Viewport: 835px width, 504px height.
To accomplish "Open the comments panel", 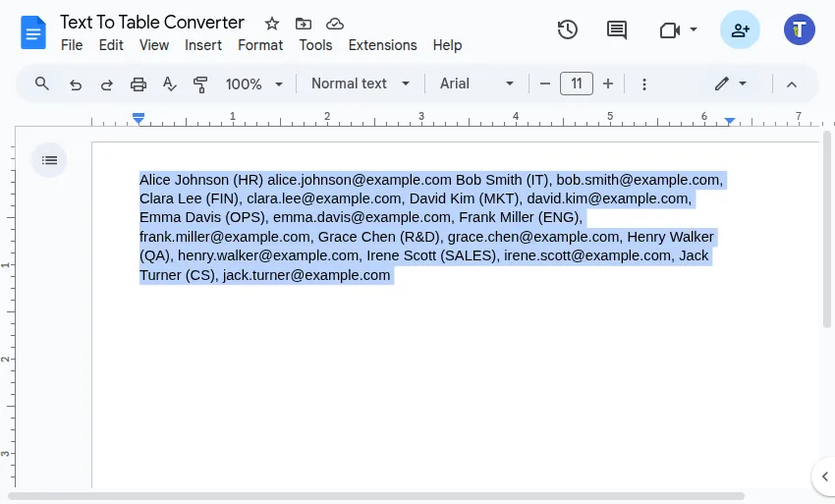I will 617,29.
